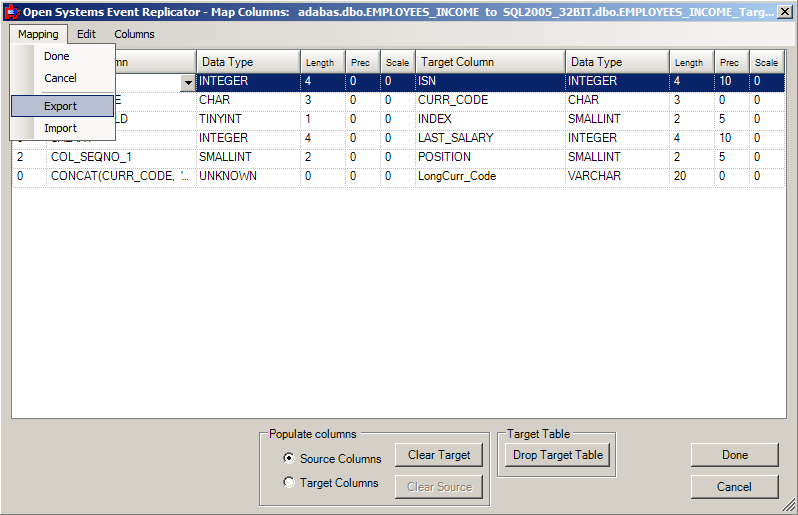
Task: Click the Target Column header
Action: coord(490,62)
